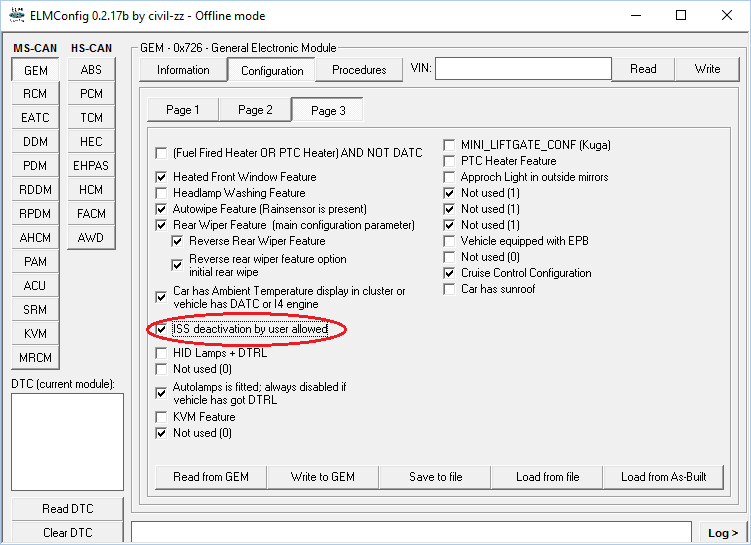Switch to the Information tab
Image resolution: width=751 pixels, height=545 pixels.
183,70
